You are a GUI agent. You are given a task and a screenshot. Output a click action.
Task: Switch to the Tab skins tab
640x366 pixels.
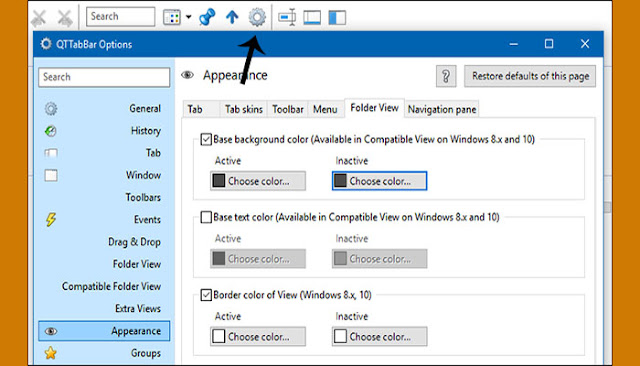(244, 109)
